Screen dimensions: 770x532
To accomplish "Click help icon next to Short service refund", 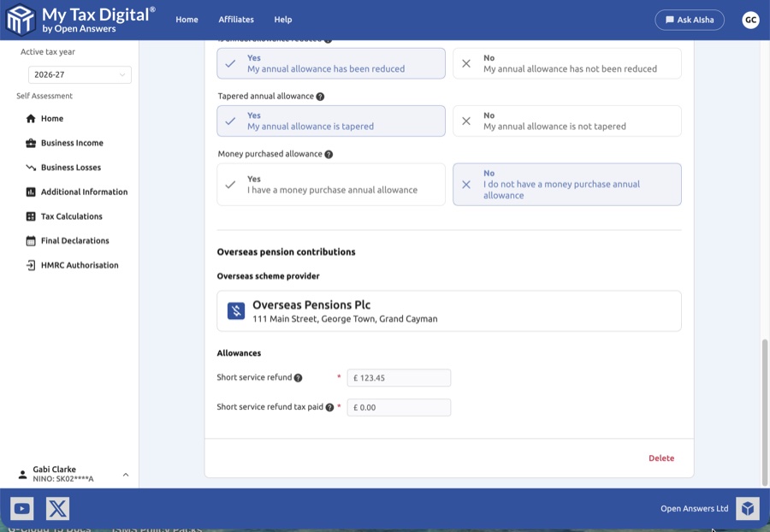I will point(299,378).
